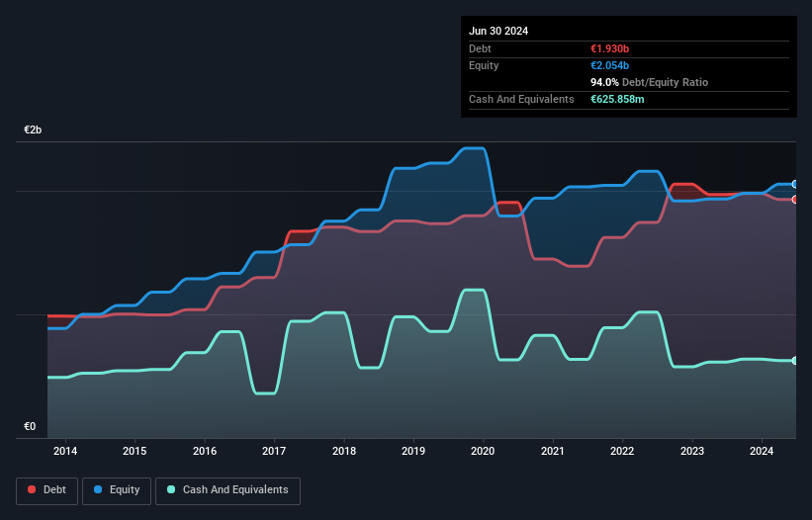
Task: Click the red Debt legend dot
Action: (x=32, y=489)
